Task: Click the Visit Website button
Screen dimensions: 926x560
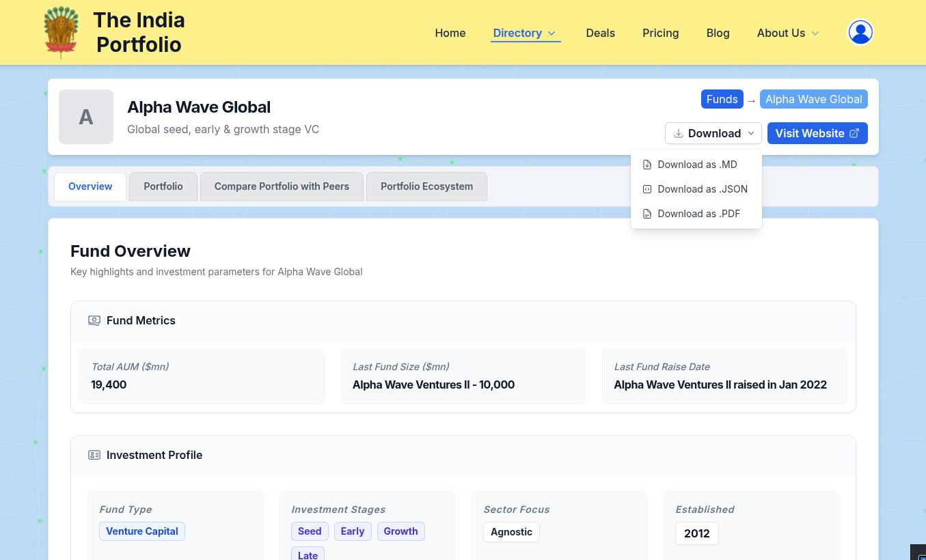Action: [817, 133]
